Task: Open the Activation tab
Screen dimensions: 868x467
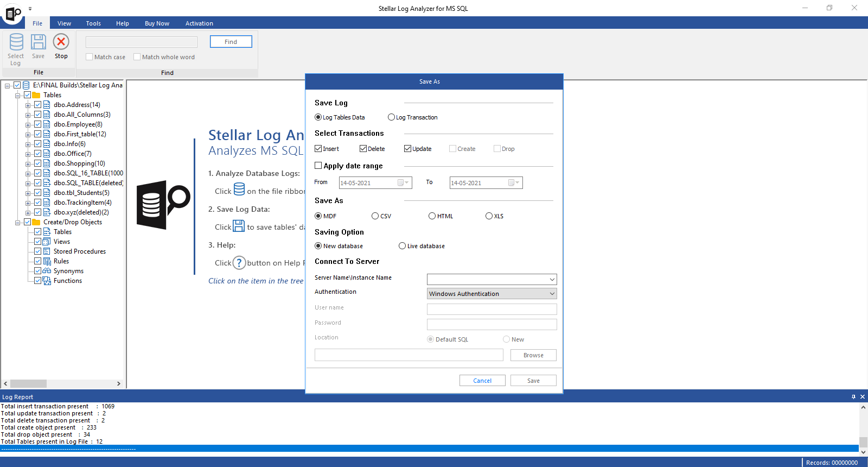Action: [199, 23]
